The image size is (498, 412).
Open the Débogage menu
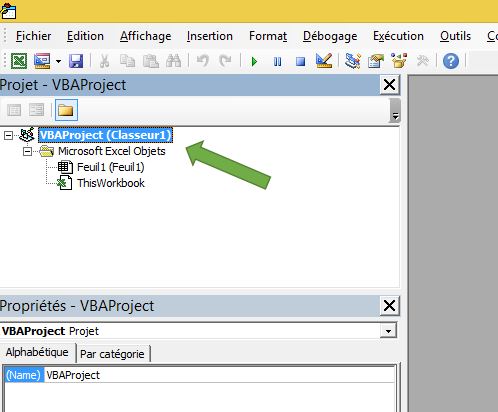pyautogui.click(x=330, y=36)
